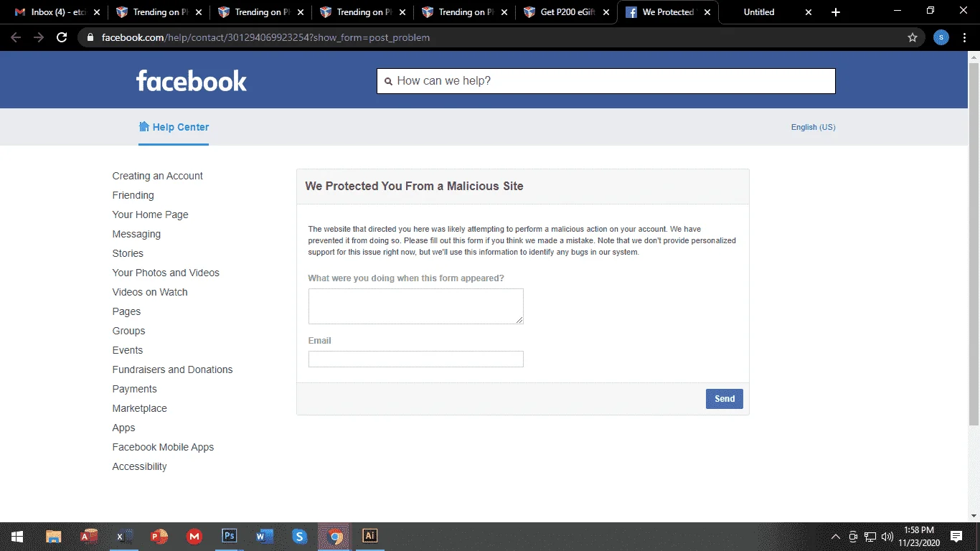Image resolution: width=980 pixels, height=551 pixels.
Task: Click the heading We Protected You From a Malicious Site
Action: 414,186
